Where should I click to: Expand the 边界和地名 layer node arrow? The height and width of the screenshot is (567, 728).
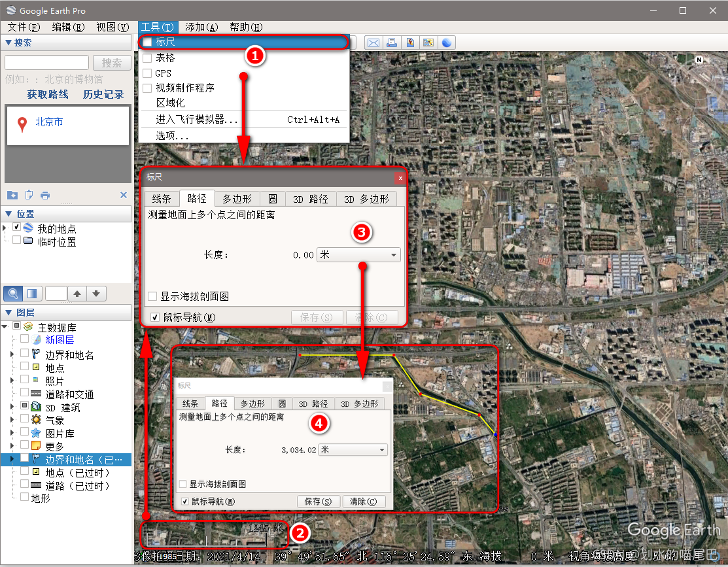[12, 354]
